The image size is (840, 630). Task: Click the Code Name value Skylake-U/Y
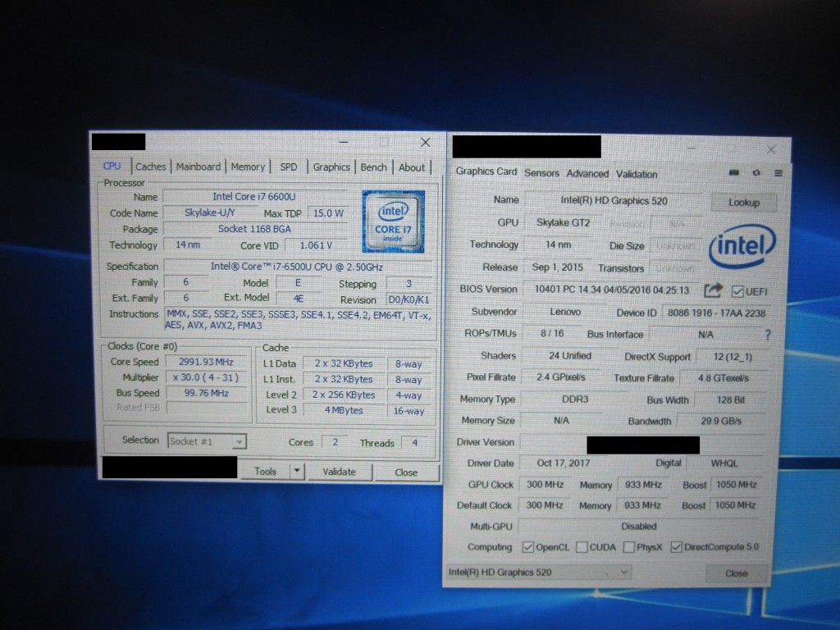(x=210, y=212)
